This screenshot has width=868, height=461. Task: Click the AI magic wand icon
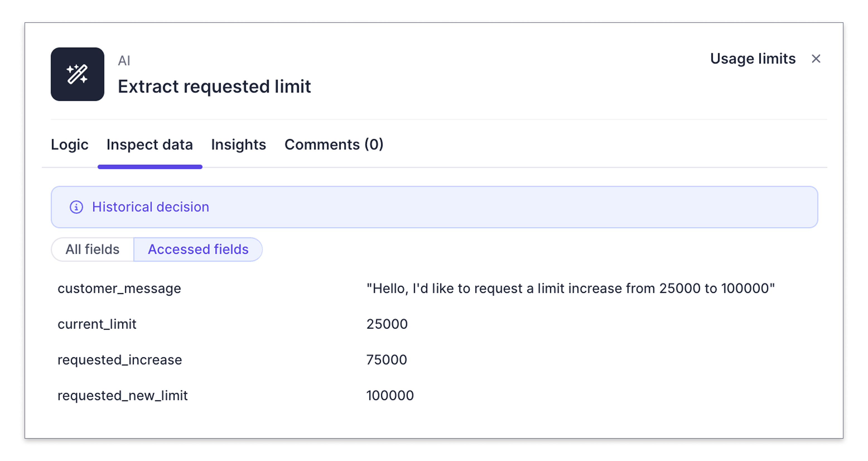click(x=77, y=74)
